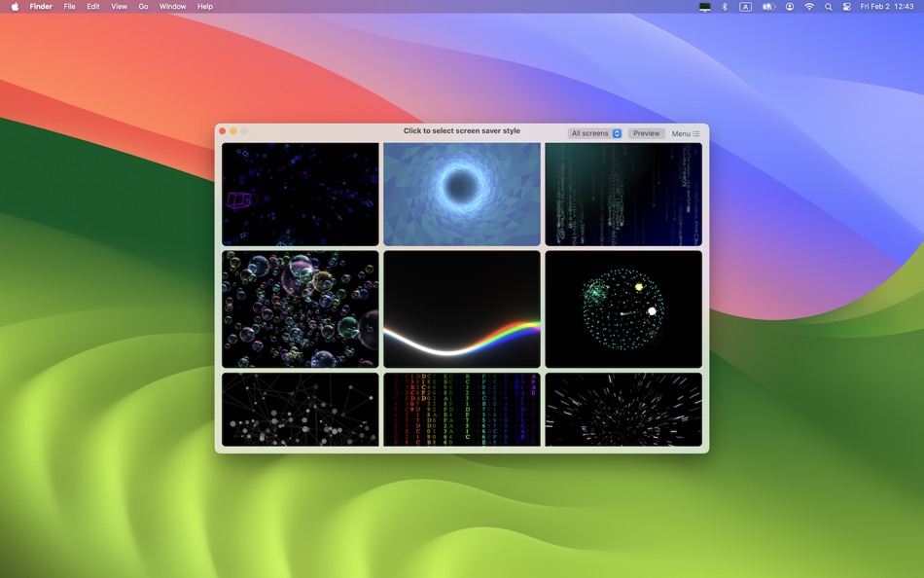The height and width of the screenshot is (578, 924).
Task: Select the grey network nodes screen saver
Action: 301,410
